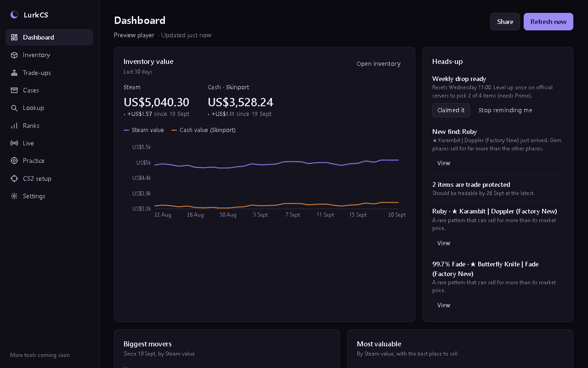Click the Practice target icon
The width and height of the screenshot is (588, 368).
[14, 161]
